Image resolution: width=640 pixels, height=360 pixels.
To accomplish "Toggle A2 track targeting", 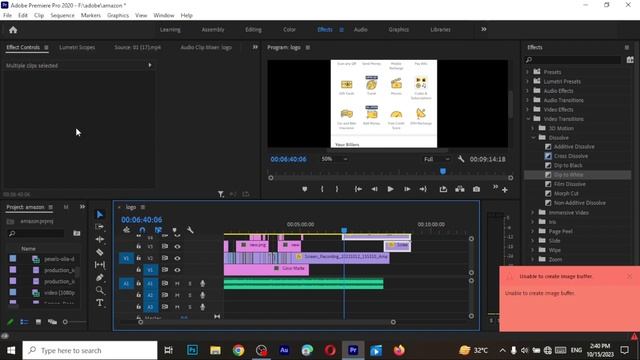I will [x=150, y=295].
